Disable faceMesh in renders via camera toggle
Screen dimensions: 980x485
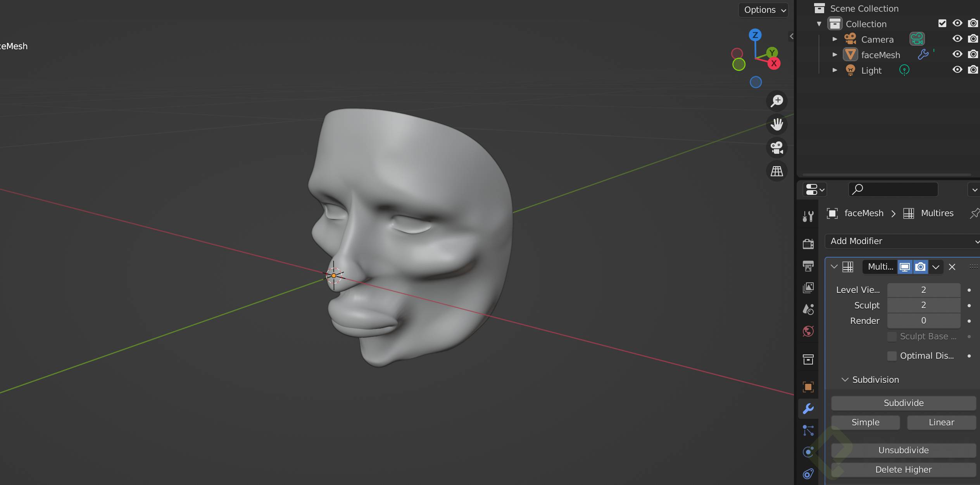point(973,54)
